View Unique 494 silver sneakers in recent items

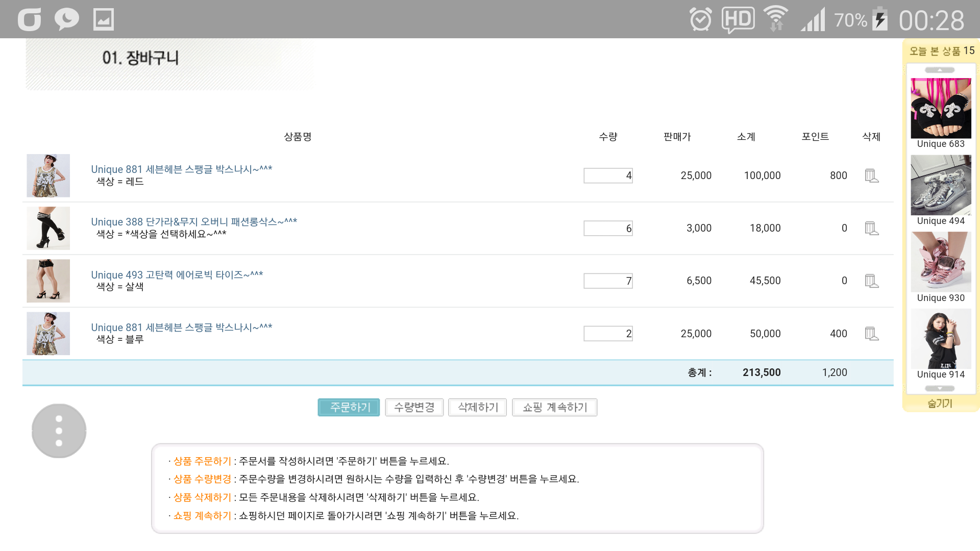941,185
